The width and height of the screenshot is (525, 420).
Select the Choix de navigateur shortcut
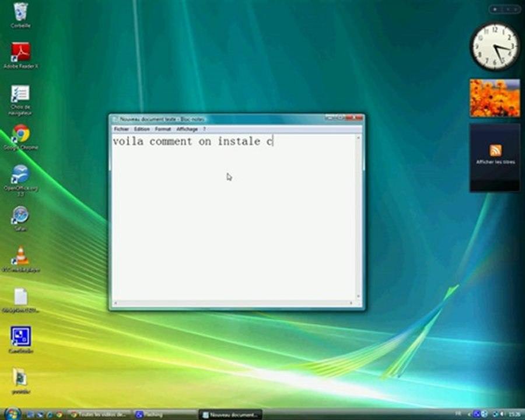tap(20, 100)
